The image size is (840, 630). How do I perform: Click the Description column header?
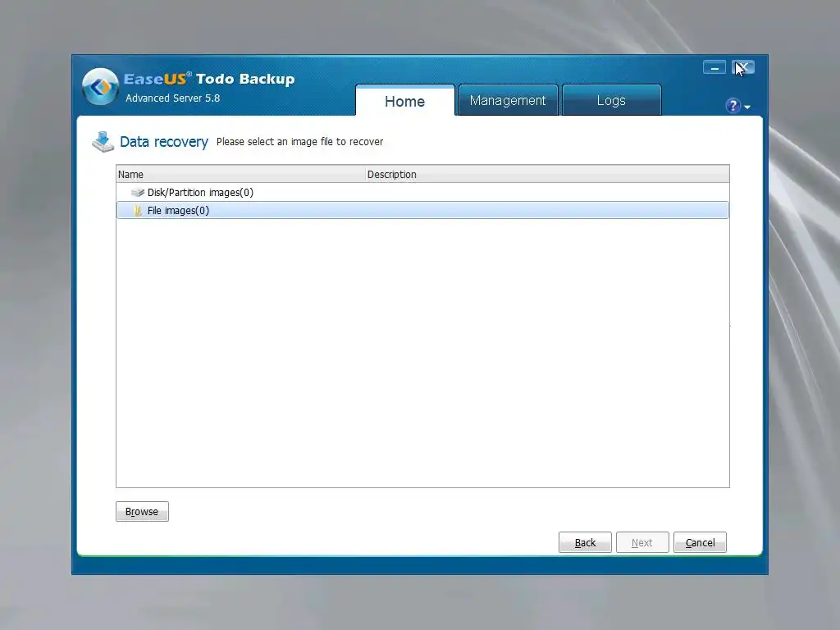547,174
